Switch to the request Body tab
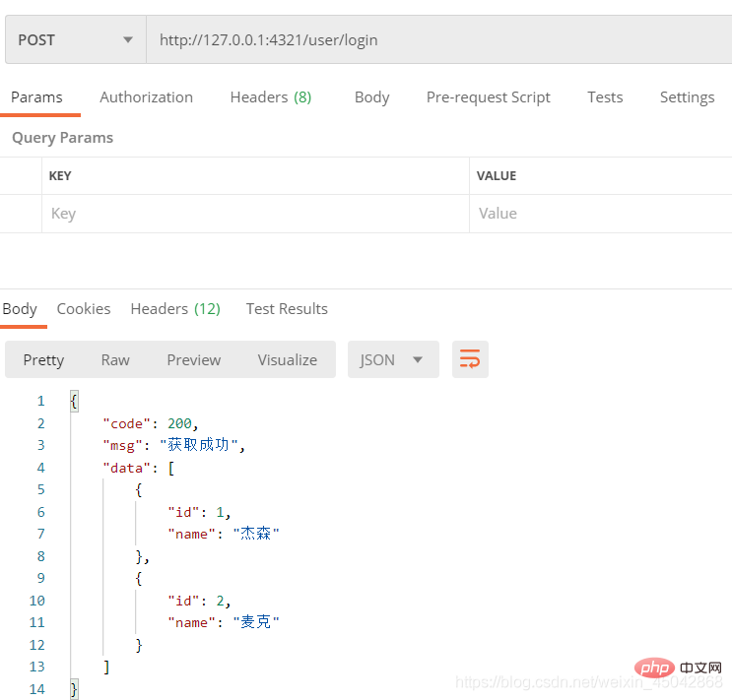The height and width of the screenshot is (700, 732). (372, 97)
